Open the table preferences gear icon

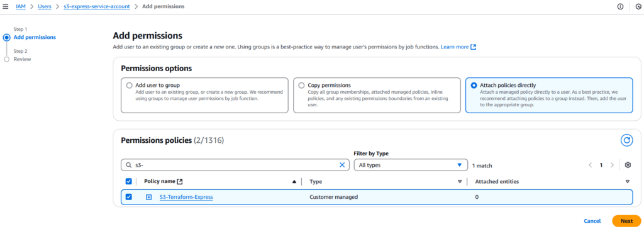(628, 165)
